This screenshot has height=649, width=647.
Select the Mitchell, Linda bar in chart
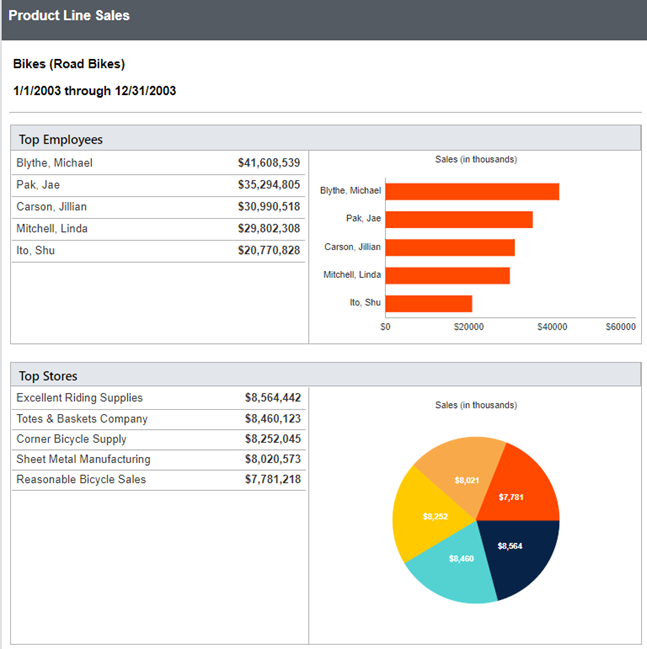click(447, 275)
